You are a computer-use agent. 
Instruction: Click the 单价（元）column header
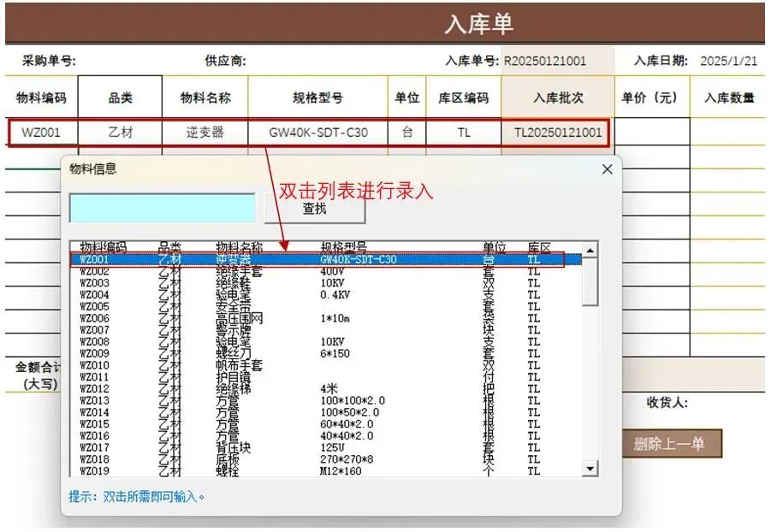(x=652, y=98)
